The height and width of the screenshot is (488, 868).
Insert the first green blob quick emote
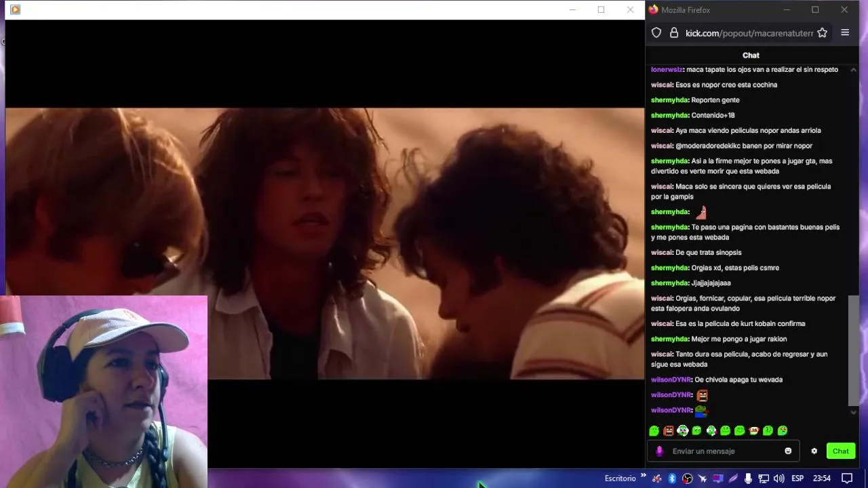[x=654, y=430]
